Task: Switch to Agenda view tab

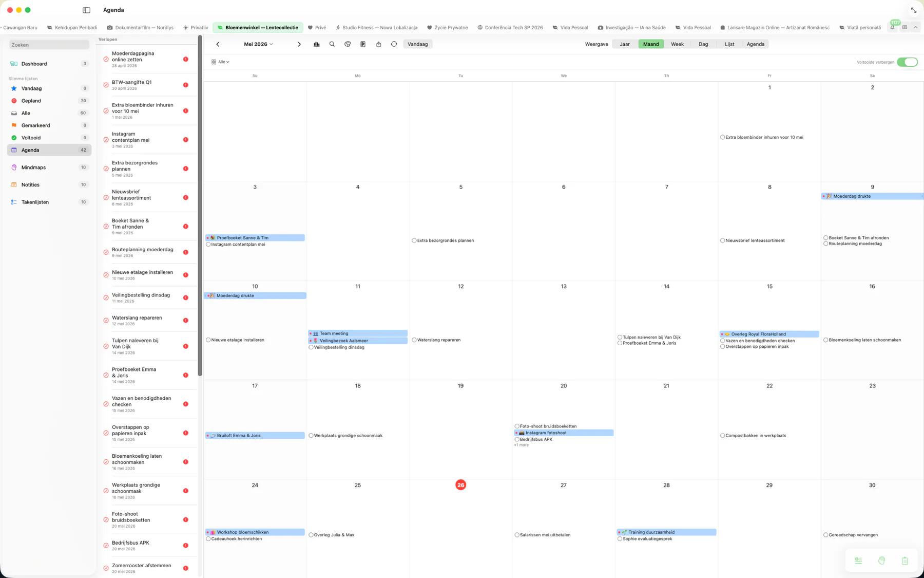Action: pos(756,44)
